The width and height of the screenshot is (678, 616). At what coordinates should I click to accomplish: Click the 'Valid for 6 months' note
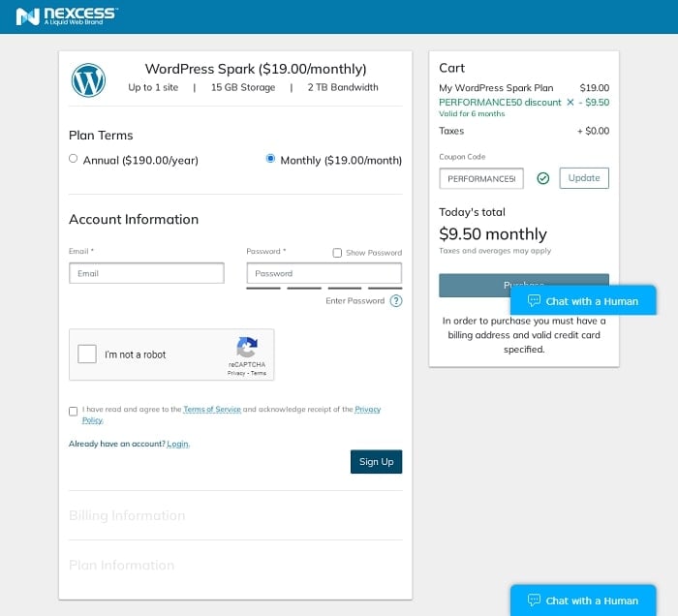coord(472,113)
